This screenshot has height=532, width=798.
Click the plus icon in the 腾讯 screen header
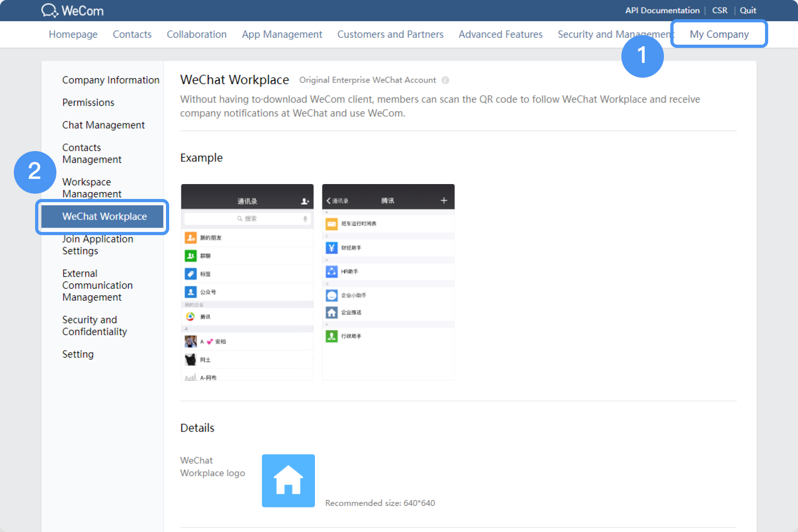tap(444, 199)
